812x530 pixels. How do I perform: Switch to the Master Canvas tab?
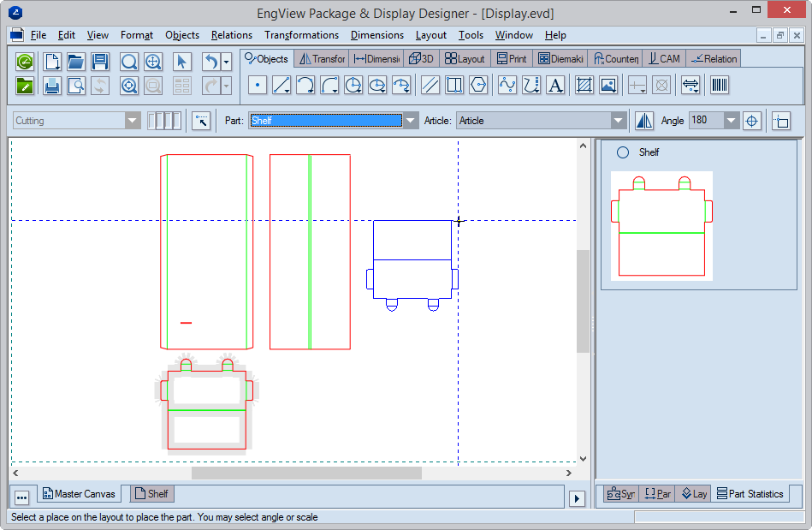click(78, 494)
